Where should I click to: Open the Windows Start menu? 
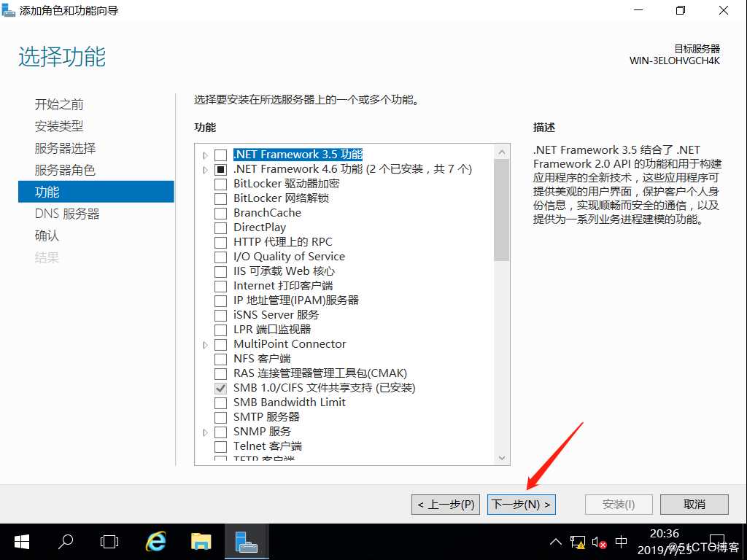pos(21,542)
